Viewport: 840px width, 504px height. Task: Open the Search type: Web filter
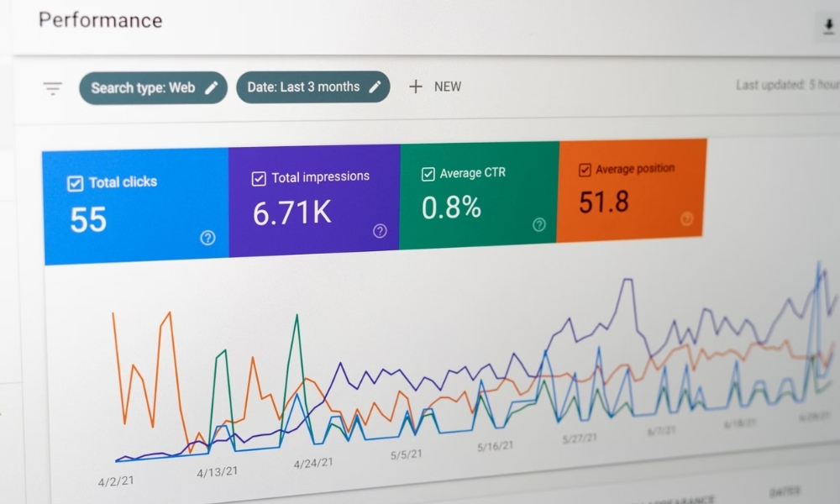[143, 87]
